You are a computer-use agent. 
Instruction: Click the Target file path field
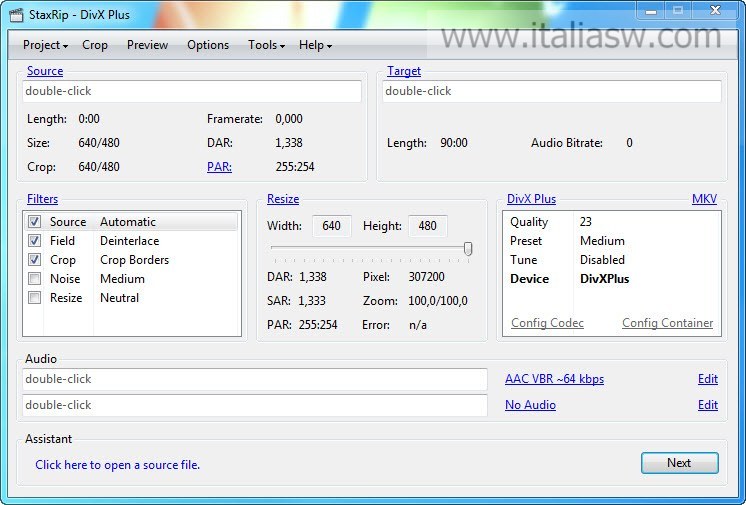click(x=552, y=91)
